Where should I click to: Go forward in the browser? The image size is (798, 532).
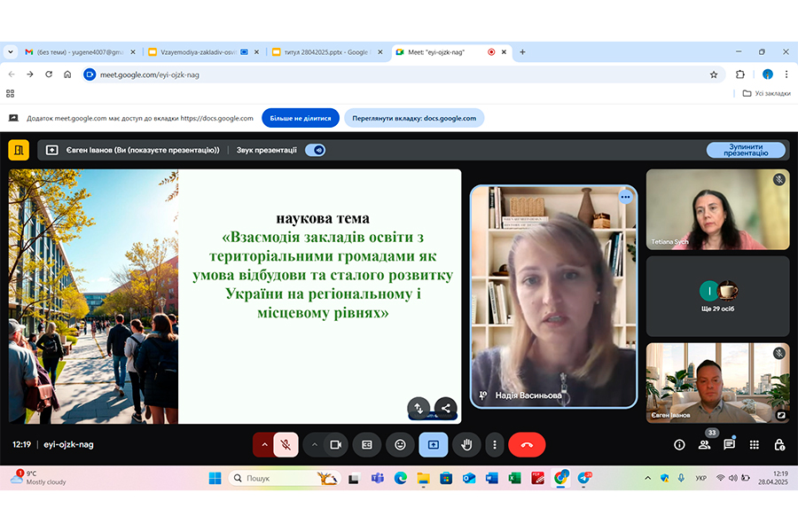[30, 74]
